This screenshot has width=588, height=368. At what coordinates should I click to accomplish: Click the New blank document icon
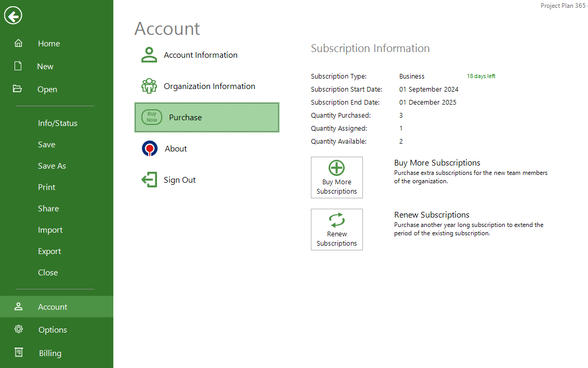point(18,66)
